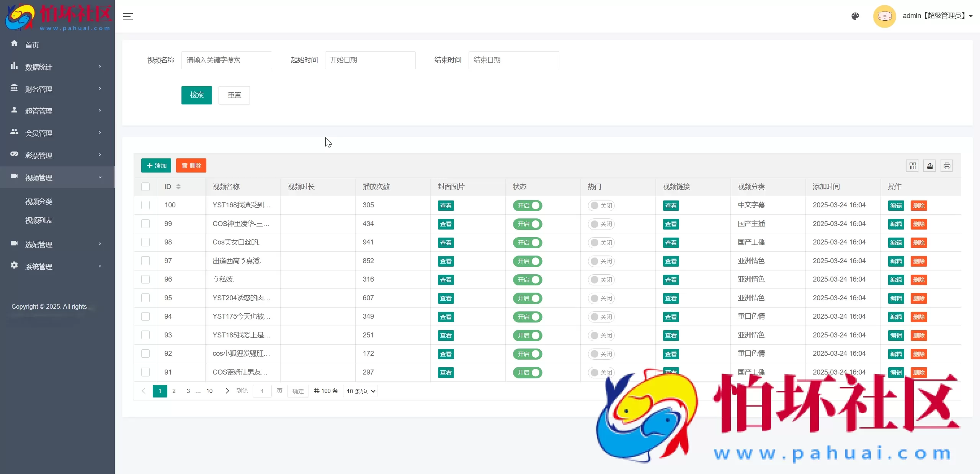980x474 pixels.
Task: Select 视频分类 in the sidebar submenu
Action: 39,202
